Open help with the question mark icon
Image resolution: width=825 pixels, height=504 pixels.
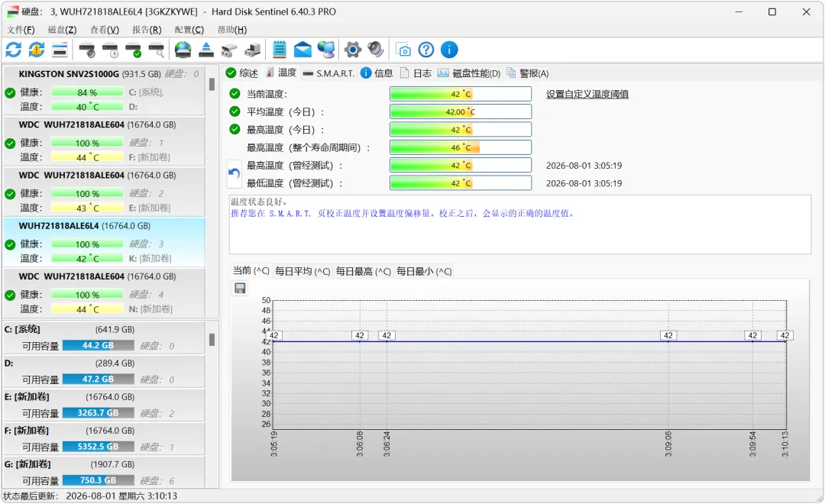pos(426,50)
